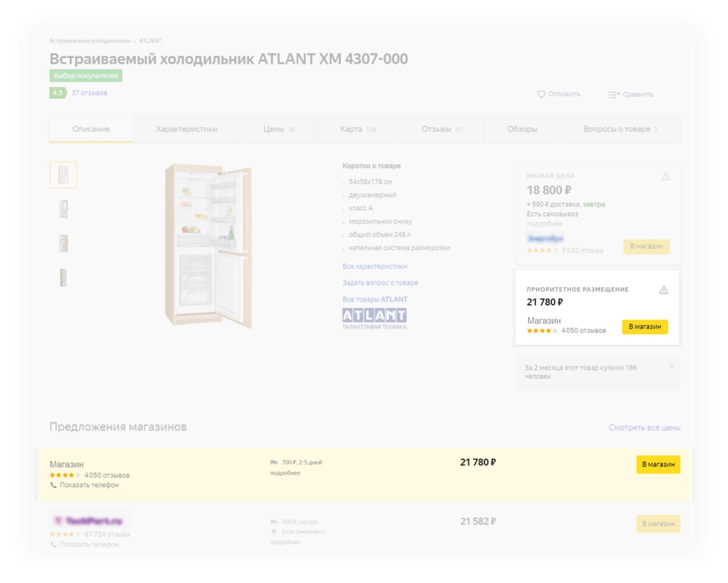Viewport: 728px width, 583px height.
Task: Switch to the Характеристики tab
Action: (x=187, y=129)
